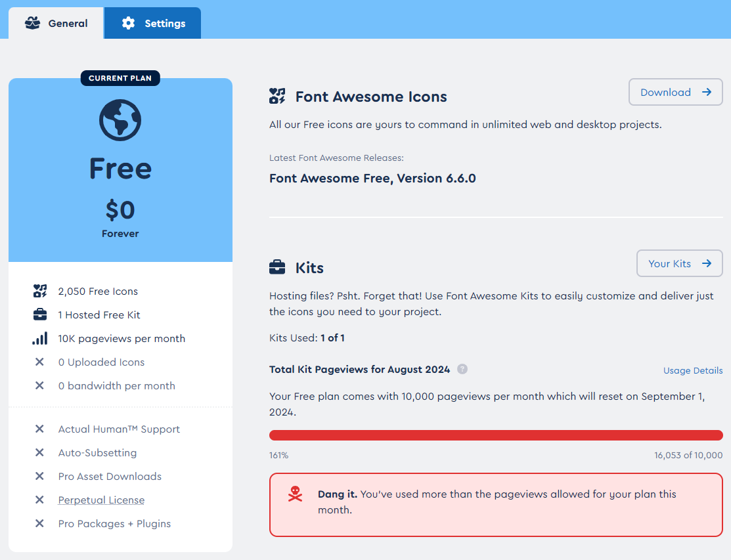
Task: Click the red pageviews progress bar
Action: [496, 435]
